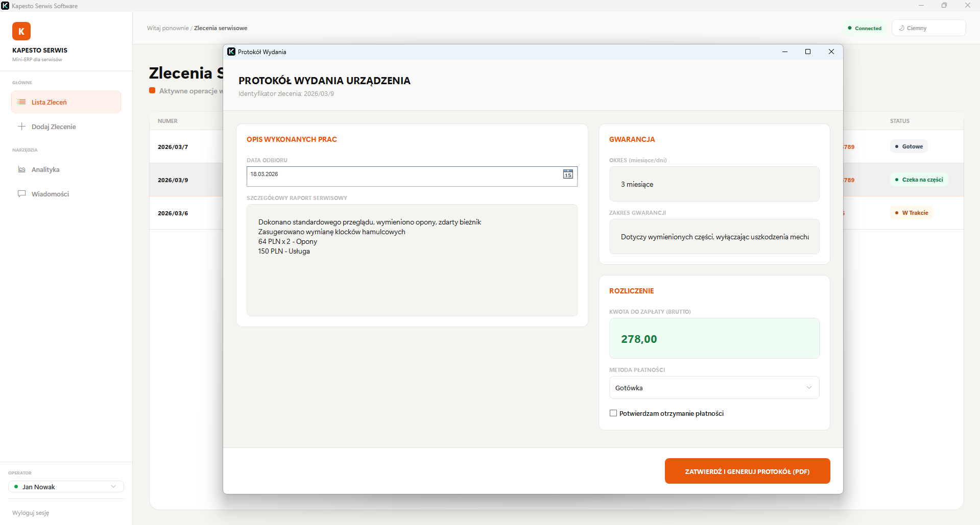
Task: Click the moon icon beside Ciemny
Action: click(x=901, y=28)
